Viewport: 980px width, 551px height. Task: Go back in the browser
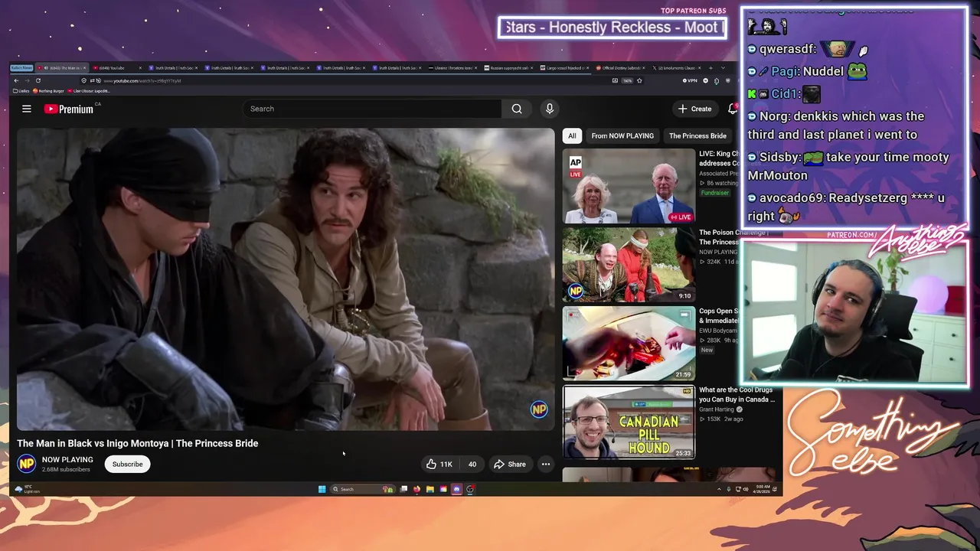tap(16, 80)
